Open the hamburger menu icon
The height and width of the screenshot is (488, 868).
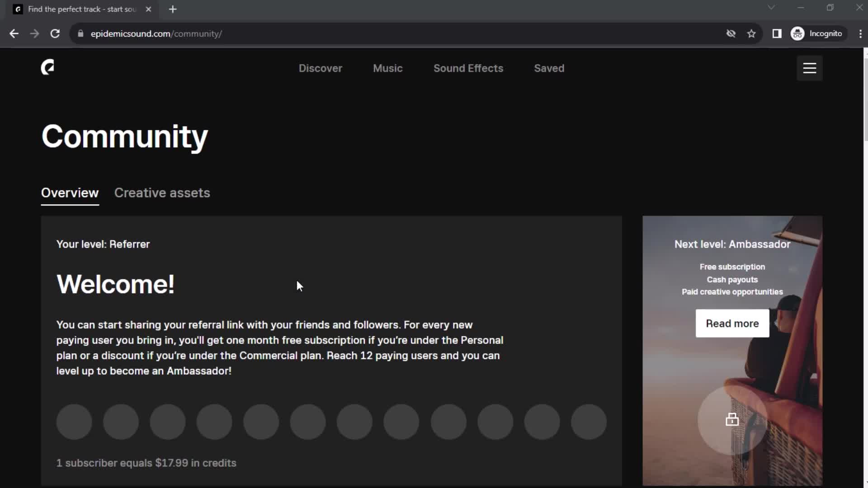pyautogui.click(x=809, y=67)
